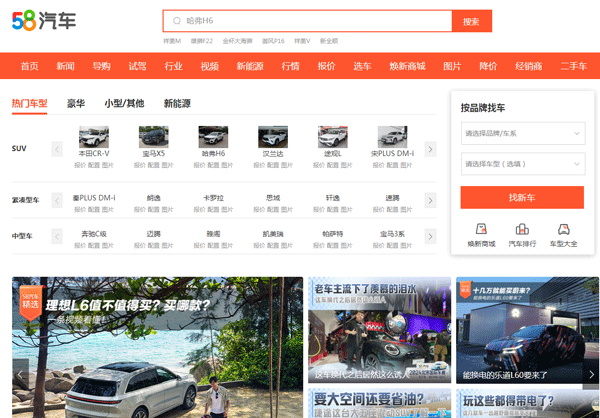Open the 汉兰达 thumbnail
This screenshot has width=600, height=418.
[273, 137]
